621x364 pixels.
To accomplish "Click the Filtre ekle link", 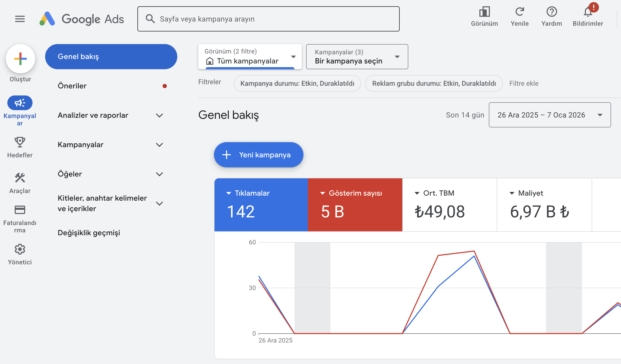I will 524,83.
